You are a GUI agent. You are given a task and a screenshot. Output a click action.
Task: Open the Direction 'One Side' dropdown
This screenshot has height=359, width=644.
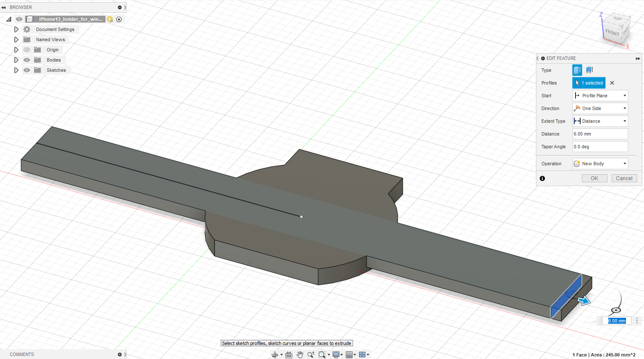(600, 108)
